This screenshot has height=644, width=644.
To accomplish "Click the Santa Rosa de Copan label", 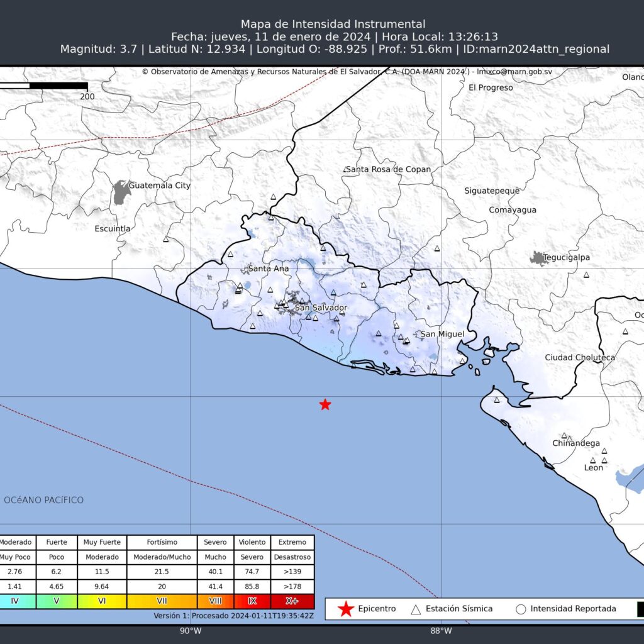I will [389, 170].
